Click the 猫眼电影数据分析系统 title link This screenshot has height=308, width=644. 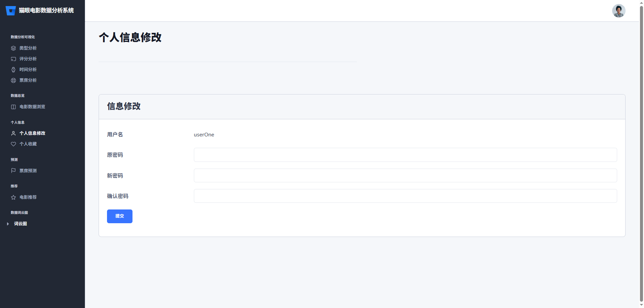(x=46, y=10)
